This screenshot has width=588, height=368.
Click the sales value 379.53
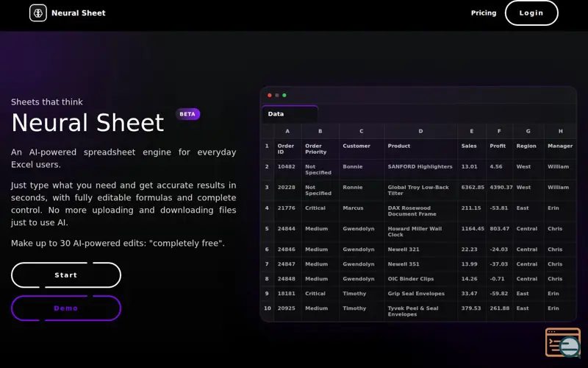(x=472, y=311)
